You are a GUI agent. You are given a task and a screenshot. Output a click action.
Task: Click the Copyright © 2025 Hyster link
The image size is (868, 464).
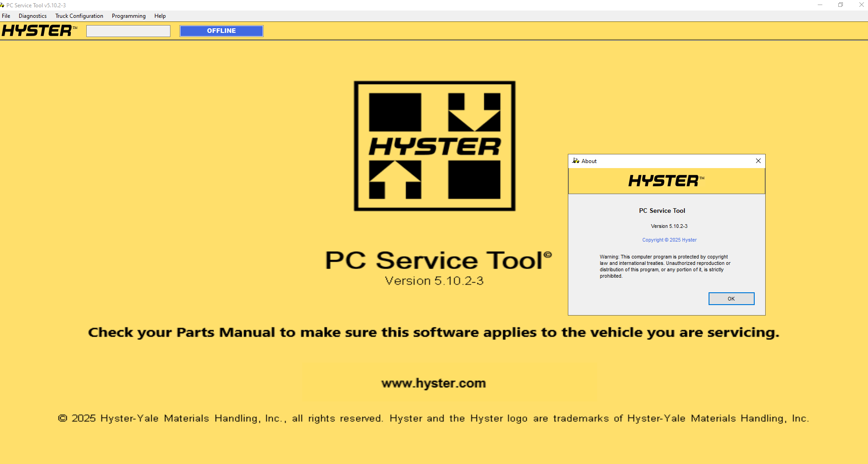pyautogui.click(x=669, y=240)
